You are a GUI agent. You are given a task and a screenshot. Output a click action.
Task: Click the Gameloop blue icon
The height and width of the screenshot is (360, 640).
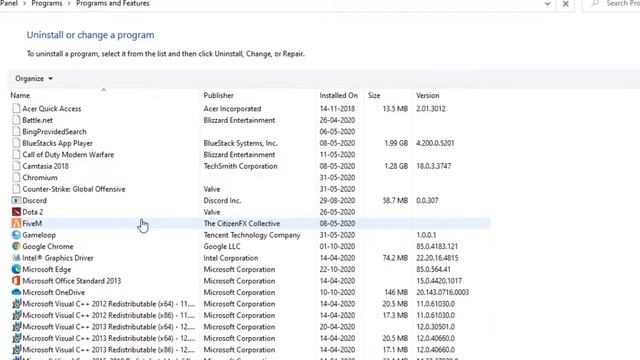(x=16, y=235)
